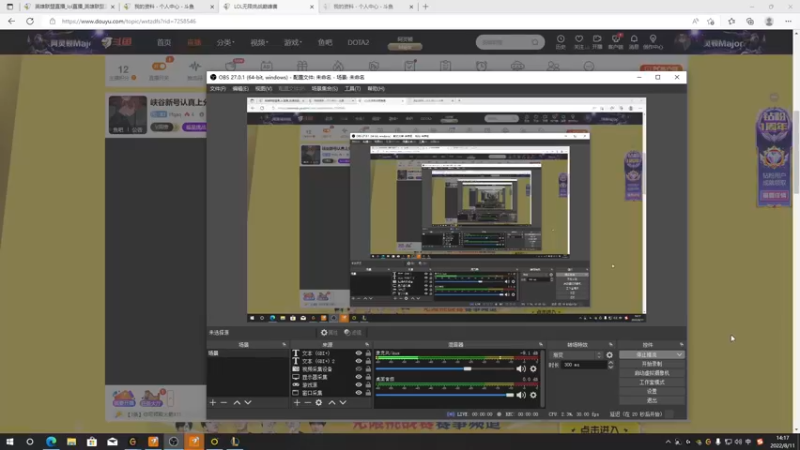The height and width of the screenshot is (450, 800).
Task: Open Microsoft Edge from the taskbar
Action: 51,442
